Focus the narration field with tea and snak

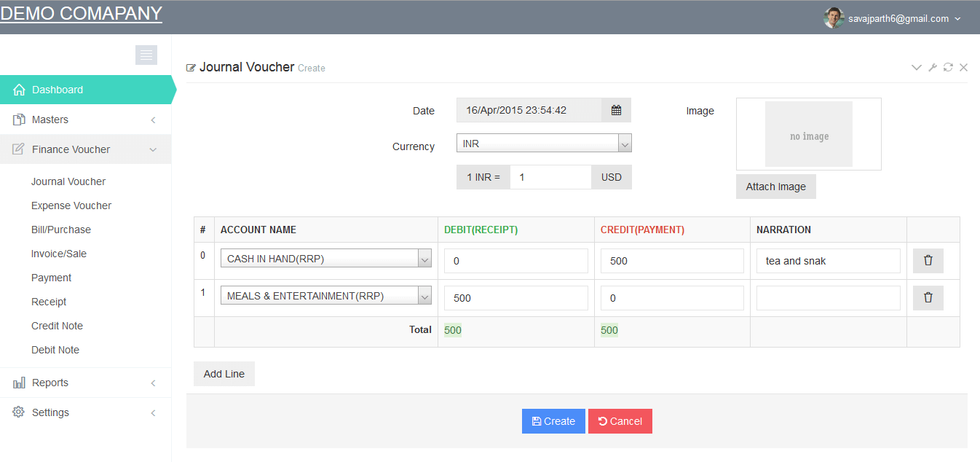(829, 261)
